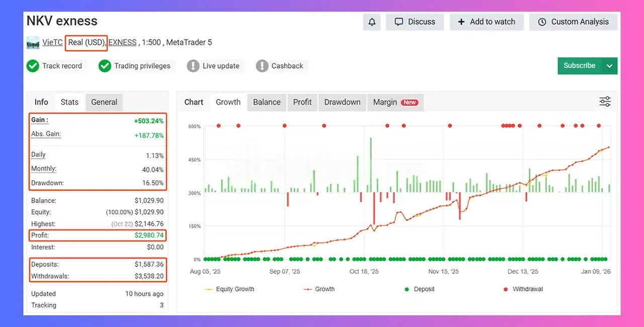Click the Subscribe button
This screenshot has width=644, height=327.
[x=580, y=65]
